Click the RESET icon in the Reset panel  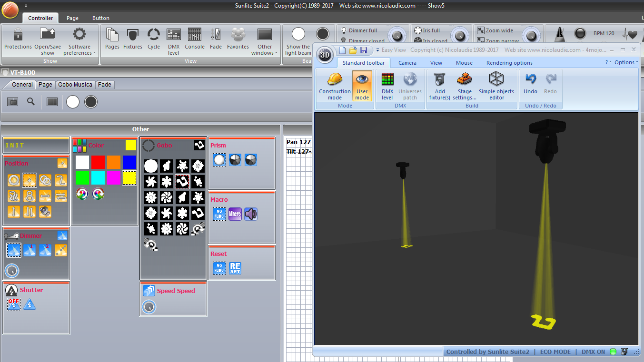[x=235, y=268]
